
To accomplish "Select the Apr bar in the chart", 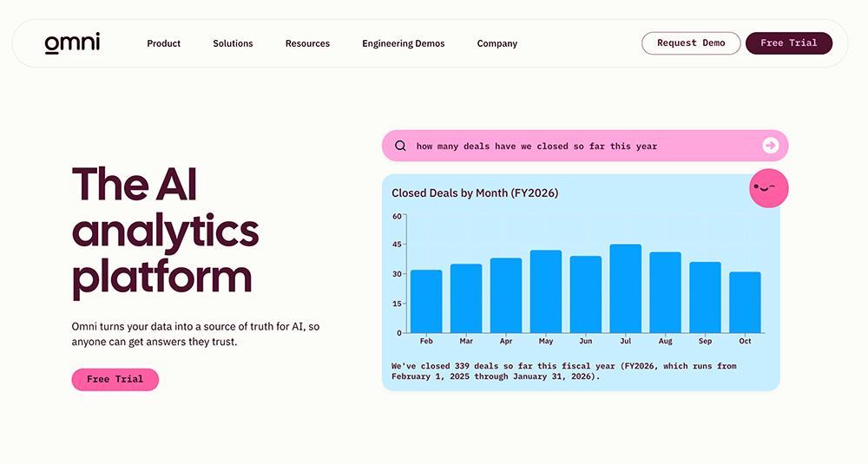I will click(506, 296).
